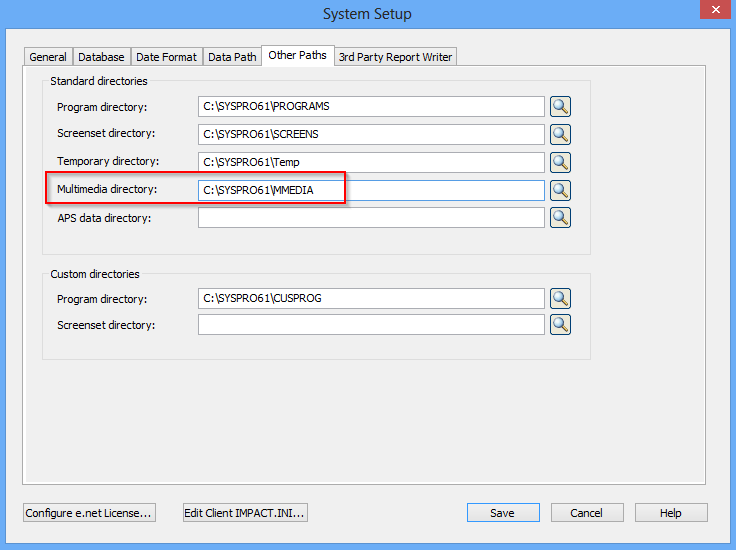Browse for Standard Program directory folder
Screen dimensions: 736x550
tap(560, 107)
